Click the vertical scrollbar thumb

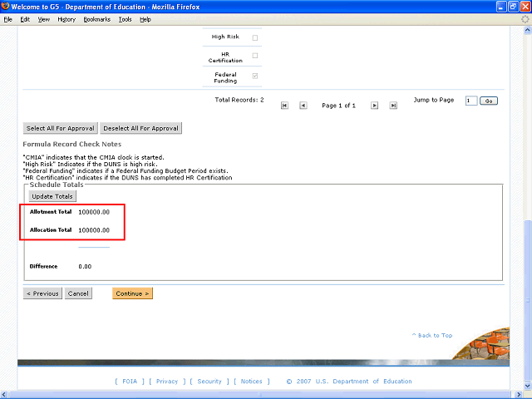pos(528,301)
